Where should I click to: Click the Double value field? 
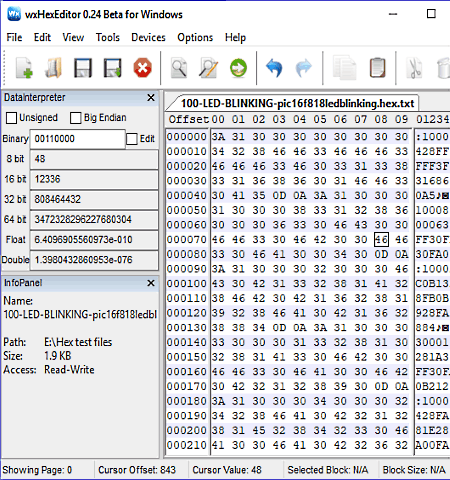(94, 260)
